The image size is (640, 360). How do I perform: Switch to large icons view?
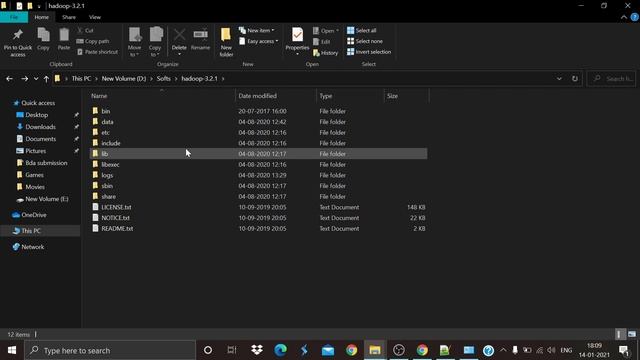[632, 334]
